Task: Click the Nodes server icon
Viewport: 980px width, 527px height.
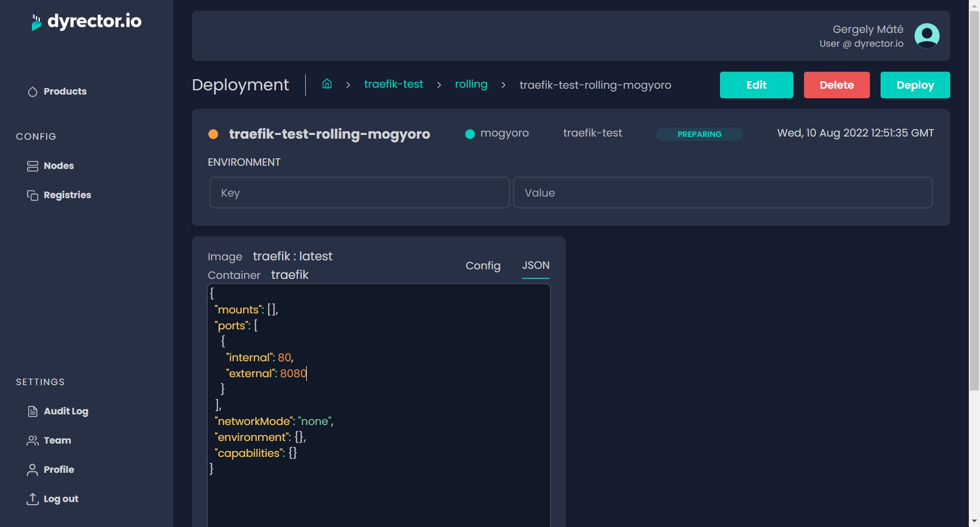Action: click(32, 166)
